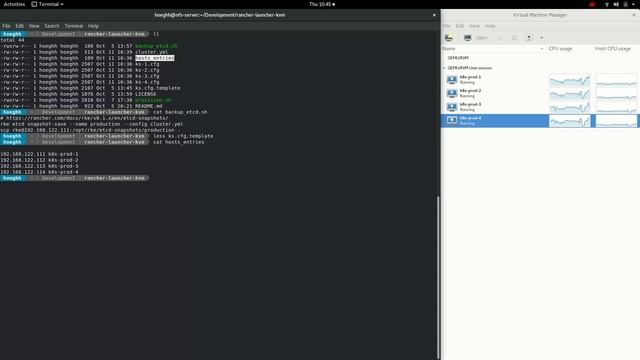Click README.md in the file listing
Screen dimensions: 640x360
(x=149, y=106)
